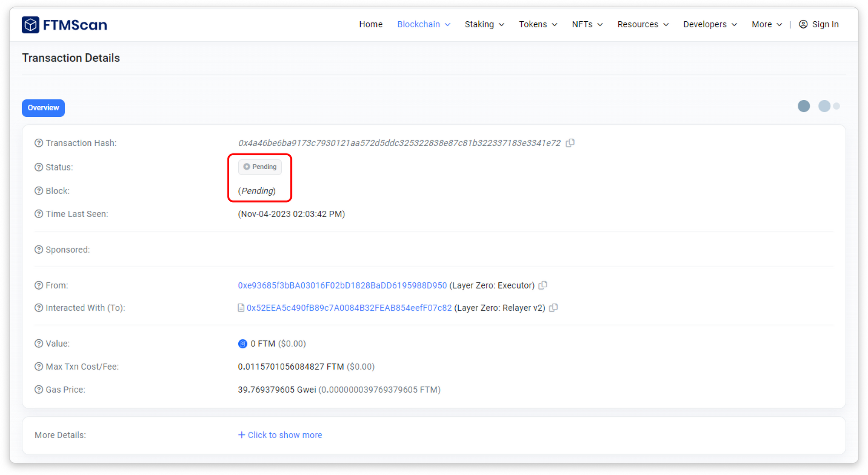Click the Time Last Seen date value
Screen dimensions: 868x475
point(291,214)
